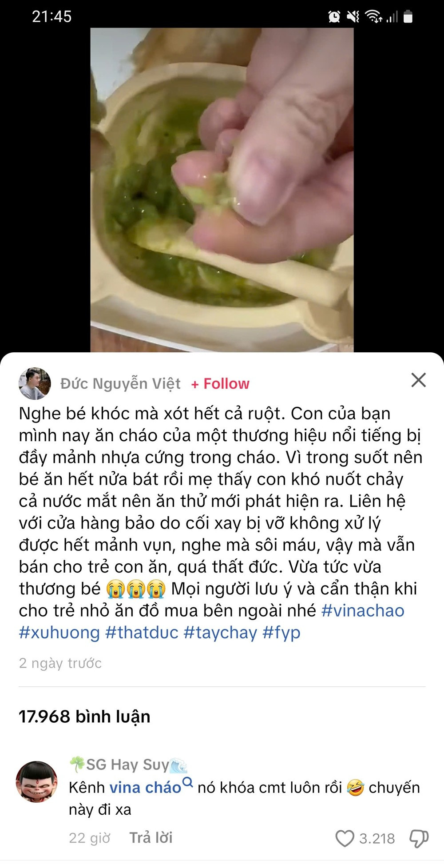Open the #taychay hashtag

(x=220, y=633)
